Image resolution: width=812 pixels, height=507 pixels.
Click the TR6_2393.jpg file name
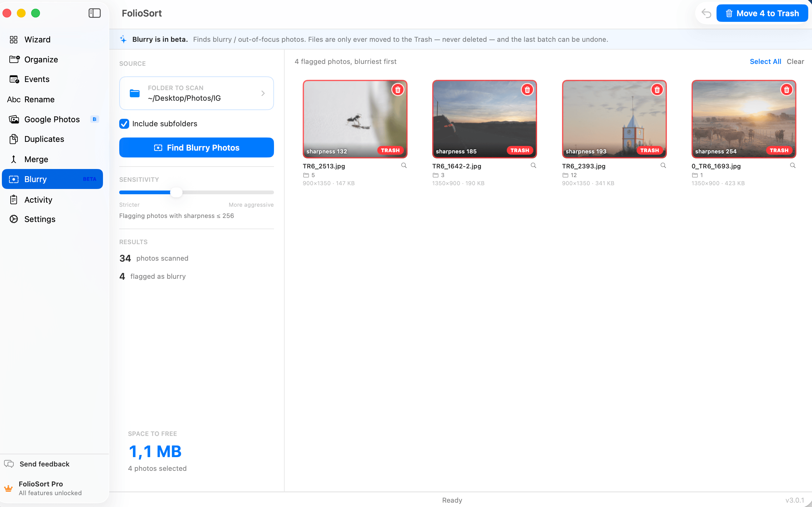coord(584,166)
